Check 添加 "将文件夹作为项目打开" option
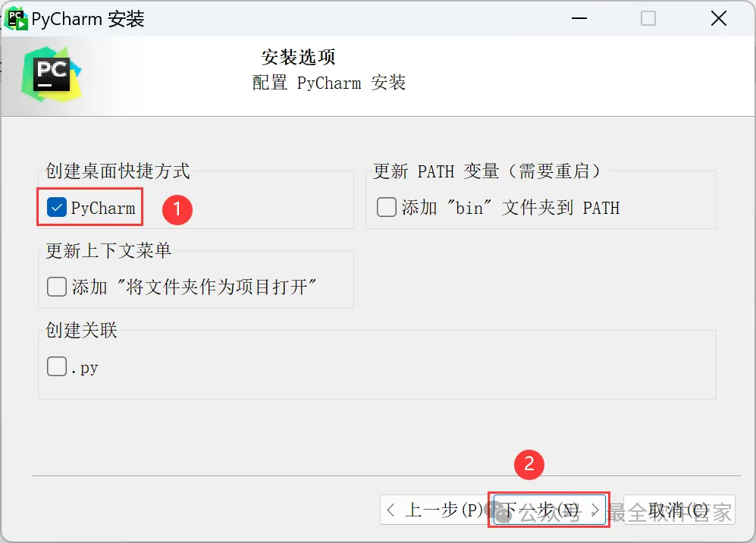The width and height of the screenshot is (756, 543). click(57, 287)
